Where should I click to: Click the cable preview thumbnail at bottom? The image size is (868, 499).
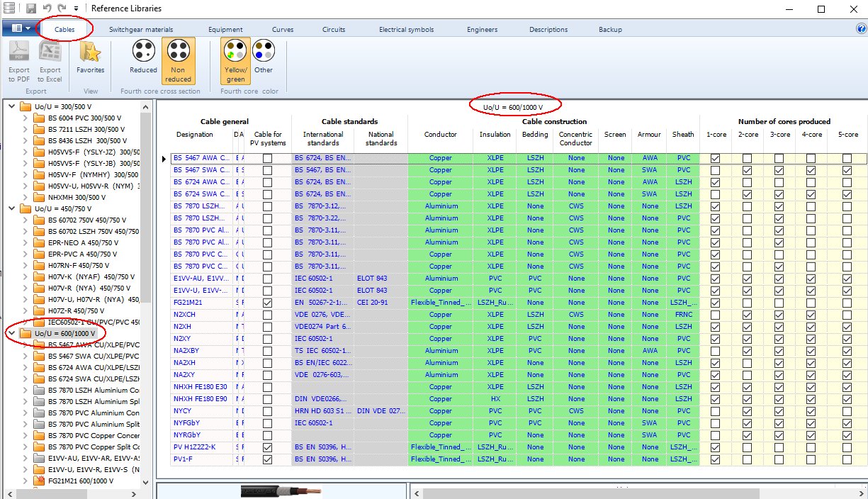click(280, 490)
